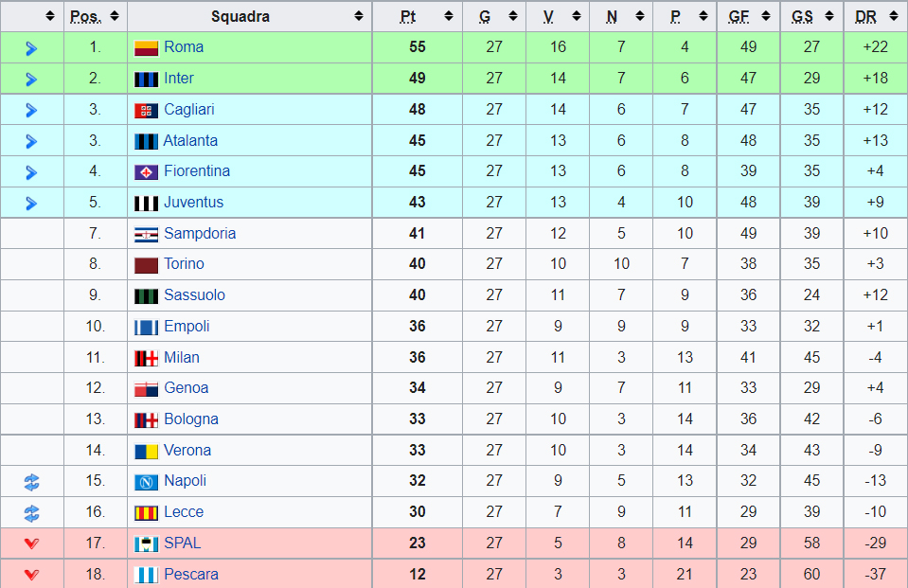Click the Lecce yellow-red flag icon
This screenshot has width=908, height=588.
point(146,512)
